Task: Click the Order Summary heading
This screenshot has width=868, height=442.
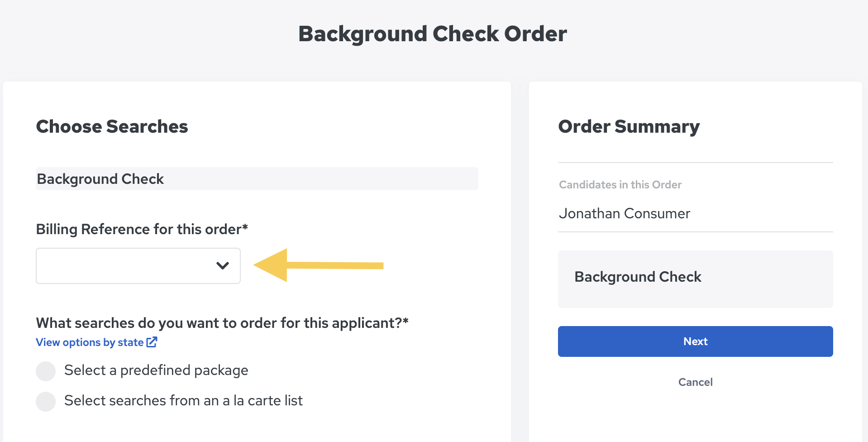Action: [629, 127]
